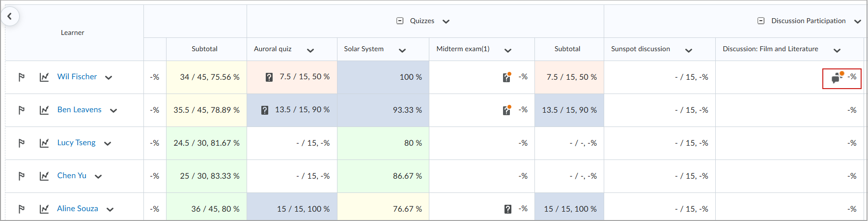Flag learner Wil Fischer
868x221 pixels.
coord(22,77)
